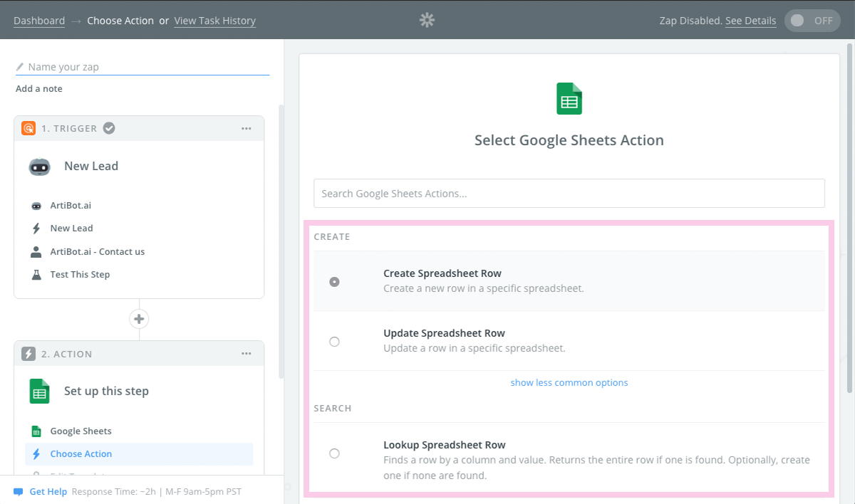855x504 pixels.
Task: Go to the Dashboard link
Action: coord(39,21)
